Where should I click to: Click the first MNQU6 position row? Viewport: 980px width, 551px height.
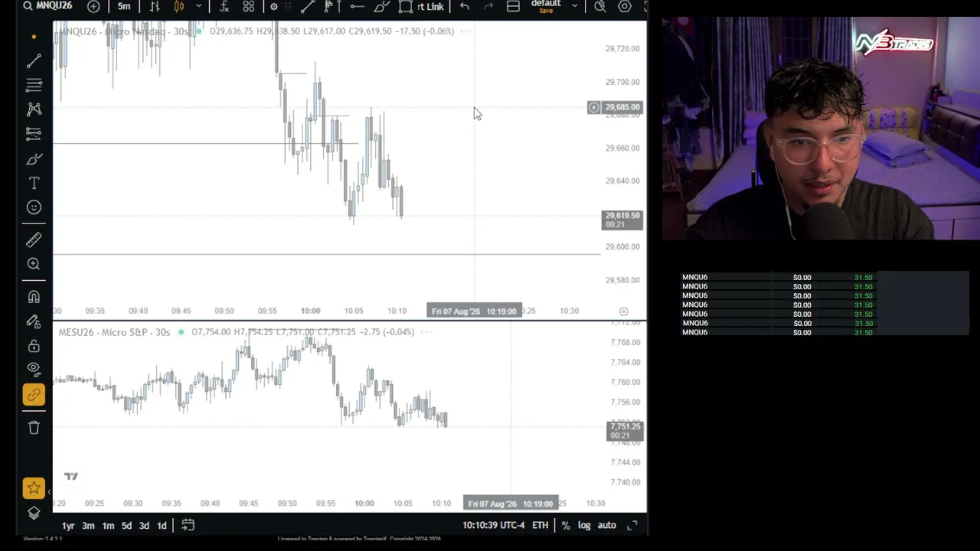point(823,277)
